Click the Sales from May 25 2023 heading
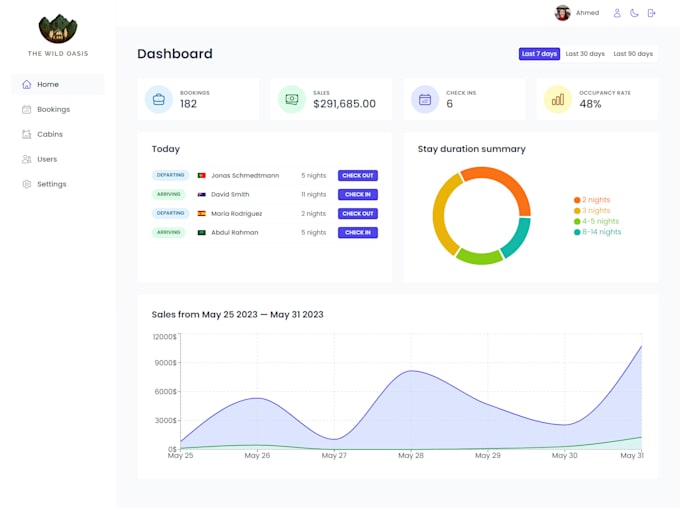This screenshot has height=532, width=680. pyautogui.click(x=237, y=315)
